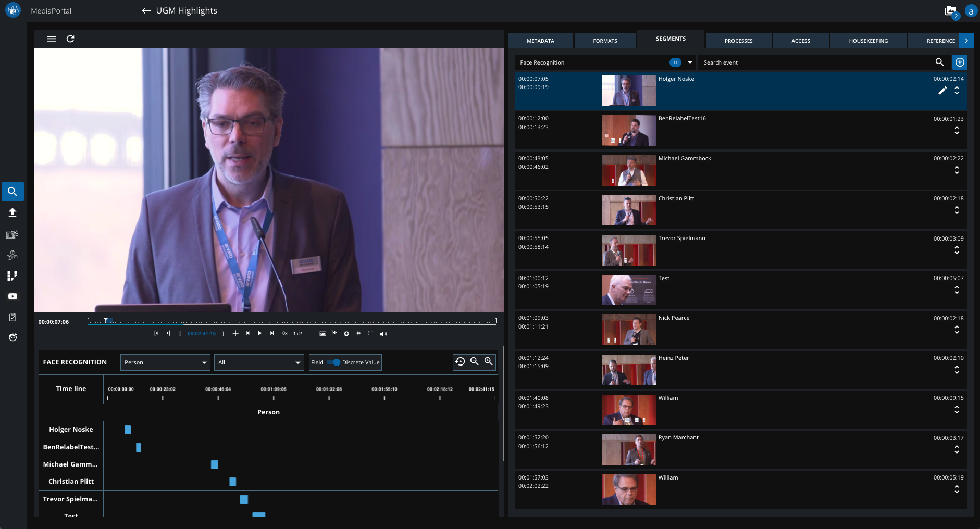
Task: Toggle the Field / Discrete Value switch
Action: [x=334, y=362]
